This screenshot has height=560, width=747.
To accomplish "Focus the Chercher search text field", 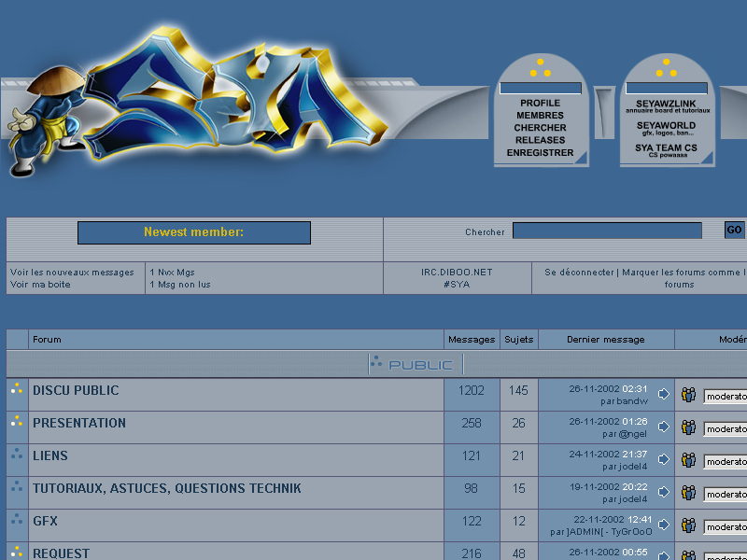I will pyautogui.click(x=607, y=231).
